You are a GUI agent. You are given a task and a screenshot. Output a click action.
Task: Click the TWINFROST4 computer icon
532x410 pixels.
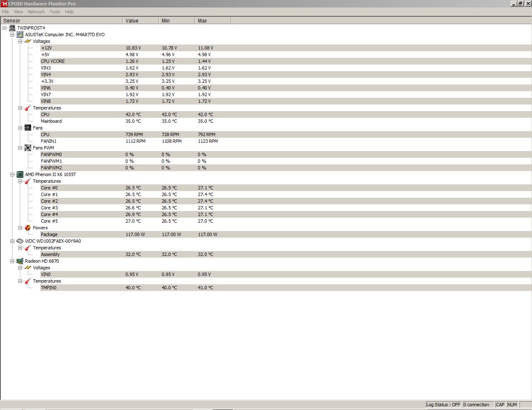click(12, 28)
